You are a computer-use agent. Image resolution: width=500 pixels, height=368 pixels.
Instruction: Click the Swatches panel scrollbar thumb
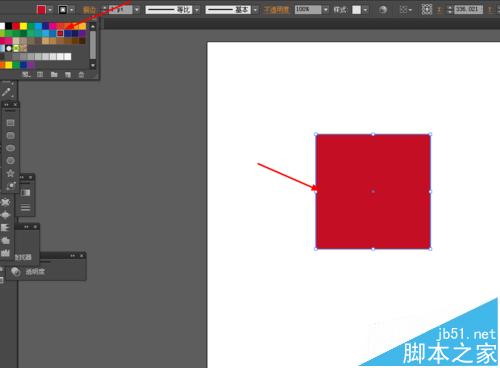[x=93, y=45]
